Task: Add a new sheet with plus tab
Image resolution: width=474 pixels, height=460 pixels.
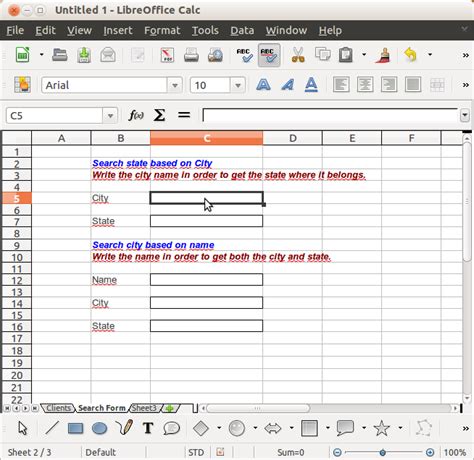Action: 170,408
